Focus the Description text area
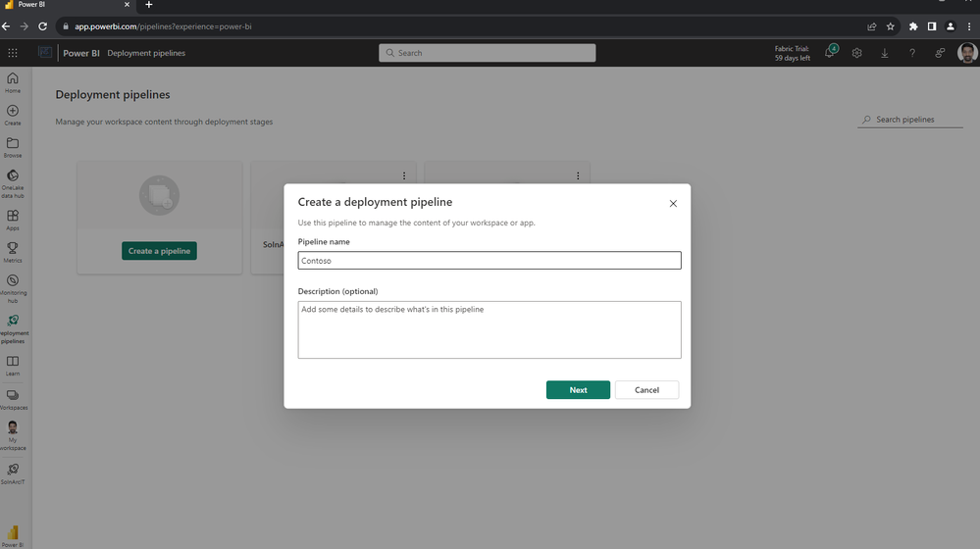Viewport: 980px width, 549px height. pos(490,329)
